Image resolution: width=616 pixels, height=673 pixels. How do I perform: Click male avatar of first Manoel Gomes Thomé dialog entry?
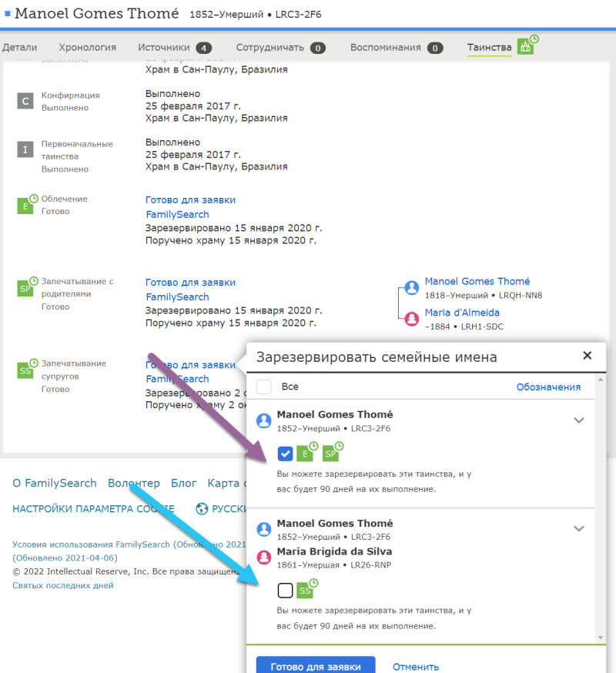[264, 420]
